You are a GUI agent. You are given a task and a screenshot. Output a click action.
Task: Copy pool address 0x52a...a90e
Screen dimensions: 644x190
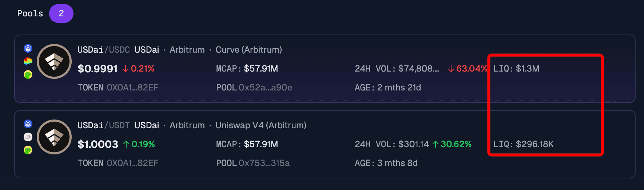pyautogui.click(x=265, y=88)
